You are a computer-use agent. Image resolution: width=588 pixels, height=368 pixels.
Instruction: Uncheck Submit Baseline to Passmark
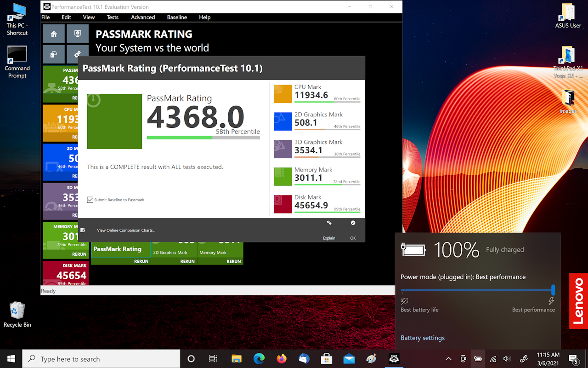[90, 200]
